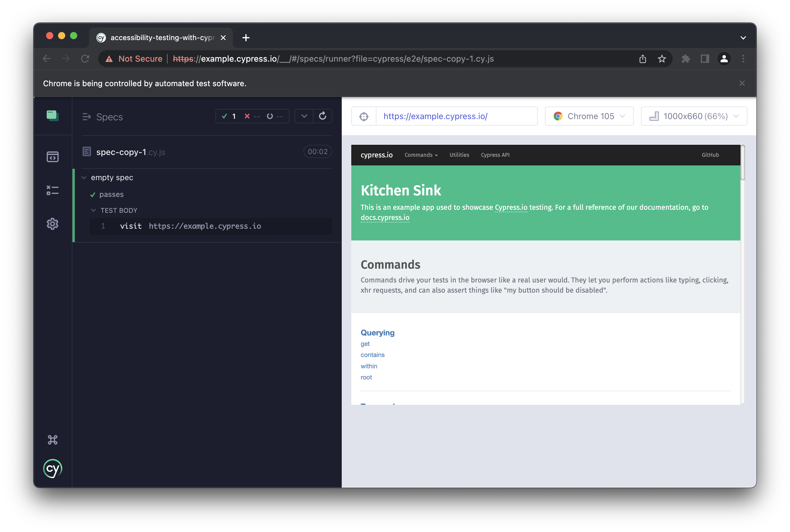Rerun all tests with reload icon
Screen dimensions: 790x532
(322, 116)
